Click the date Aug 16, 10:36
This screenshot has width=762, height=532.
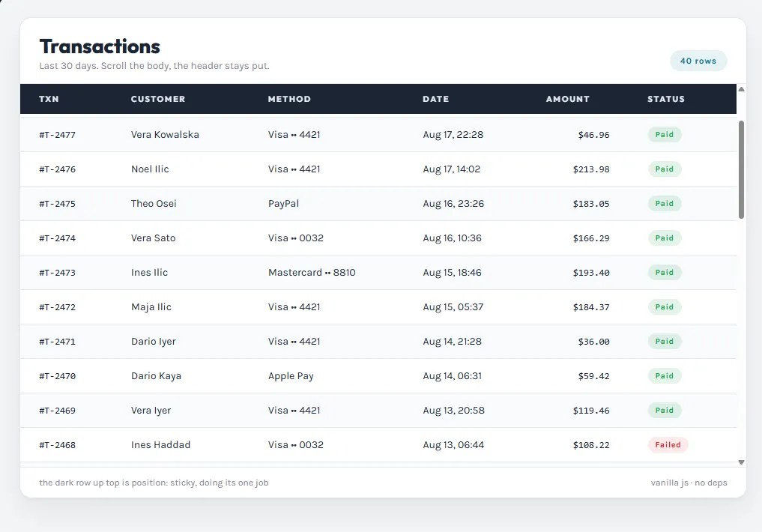(452, 238)
